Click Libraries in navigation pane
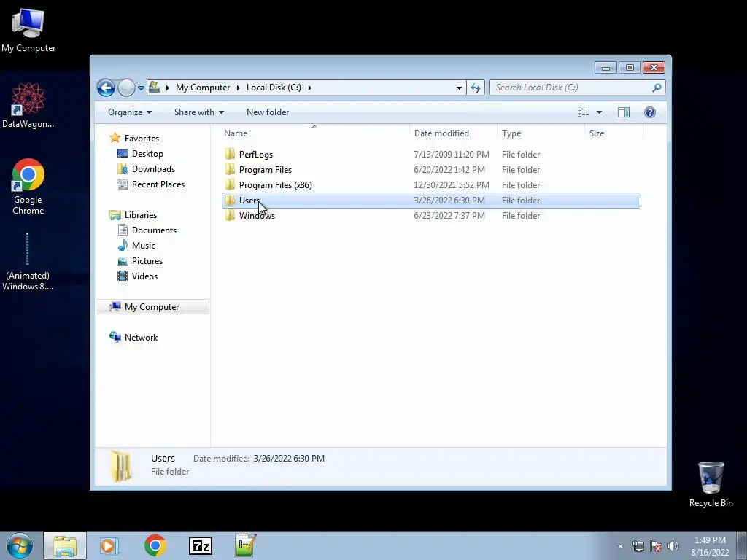747x560 pixels. click(x=141, y=215)
